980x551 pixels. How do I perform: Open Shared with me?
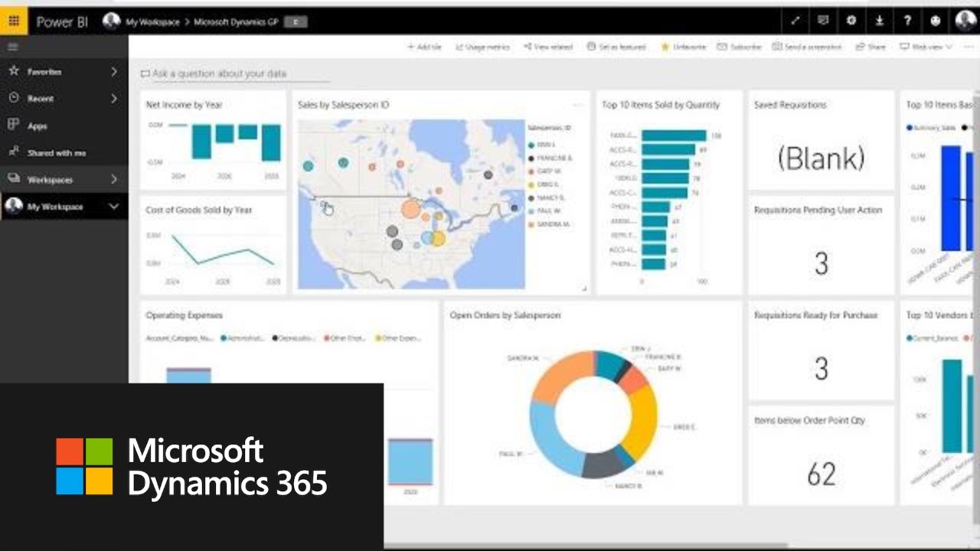tap(57, 153)
